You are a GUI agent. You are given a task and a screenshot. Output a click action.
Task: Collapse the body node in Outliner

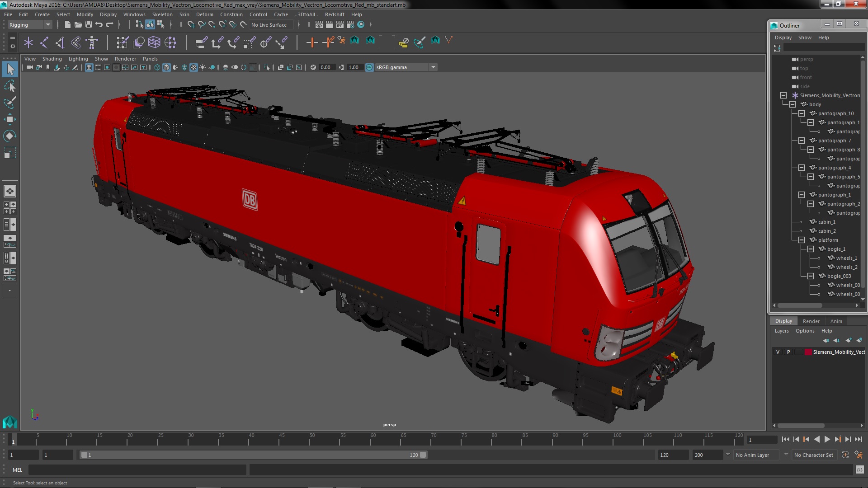tap(793, 104)
